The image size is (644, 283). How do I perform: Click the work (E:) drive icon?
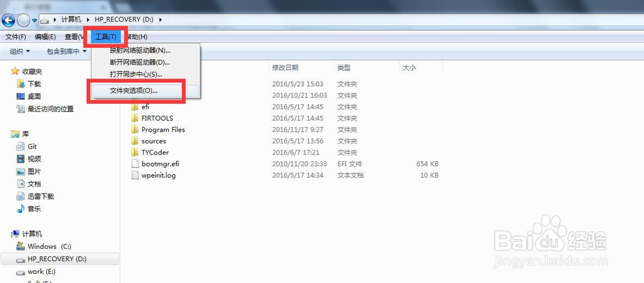(21, 272)
